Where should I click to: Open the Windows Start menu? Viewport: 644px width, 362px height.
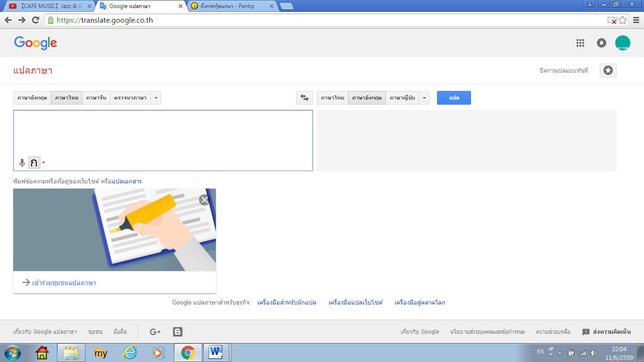coord(12,353)
